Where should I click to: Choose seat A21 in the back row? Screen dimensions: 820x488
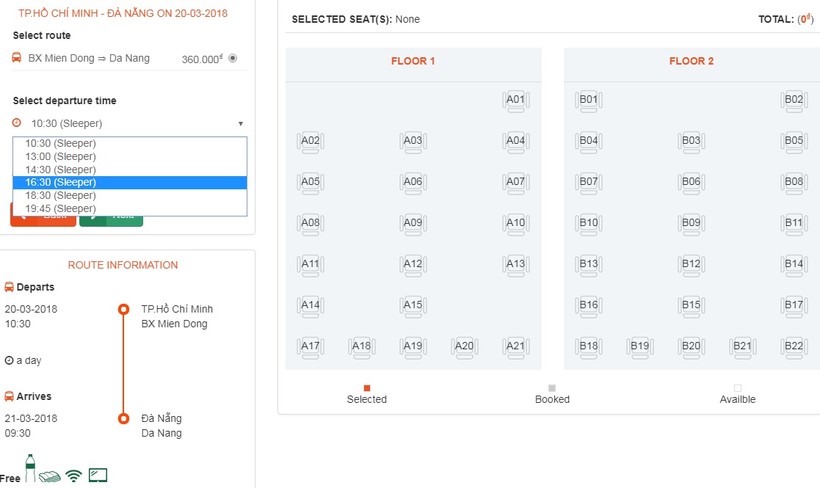(515, 348)
